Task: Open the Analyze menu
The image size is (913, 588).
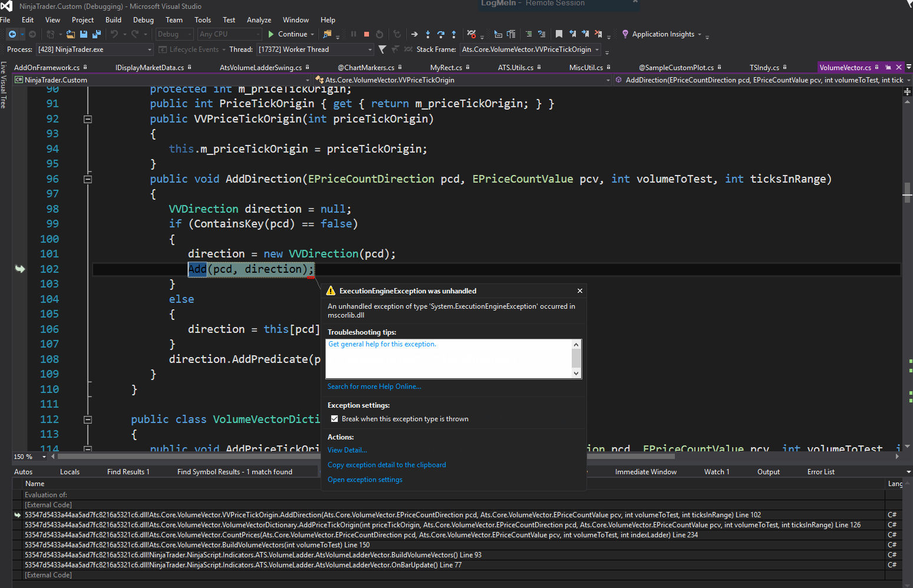Action: 259,20
